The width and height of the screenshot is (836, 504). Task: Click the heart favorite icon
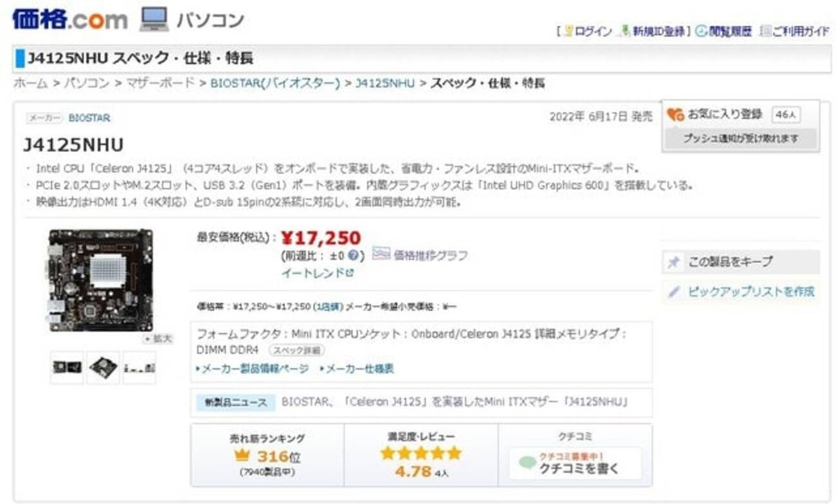[x=675, y=114]
